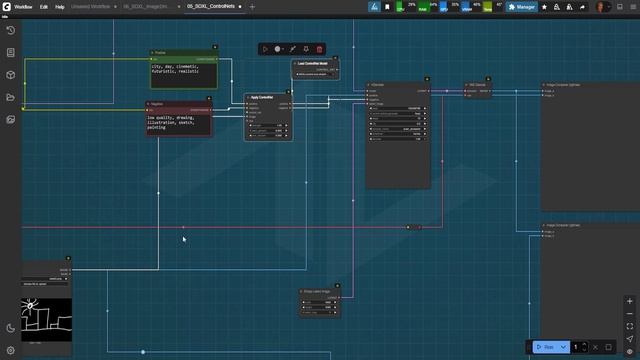Fit view to canvas content
The height and width of the screenshot is (360, 640).
point(629,326)
